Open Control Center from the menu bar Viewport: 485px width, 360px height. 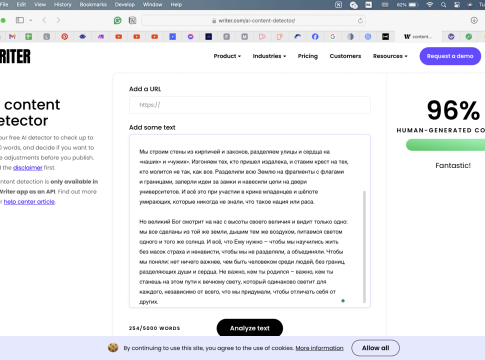pos(457,5)
